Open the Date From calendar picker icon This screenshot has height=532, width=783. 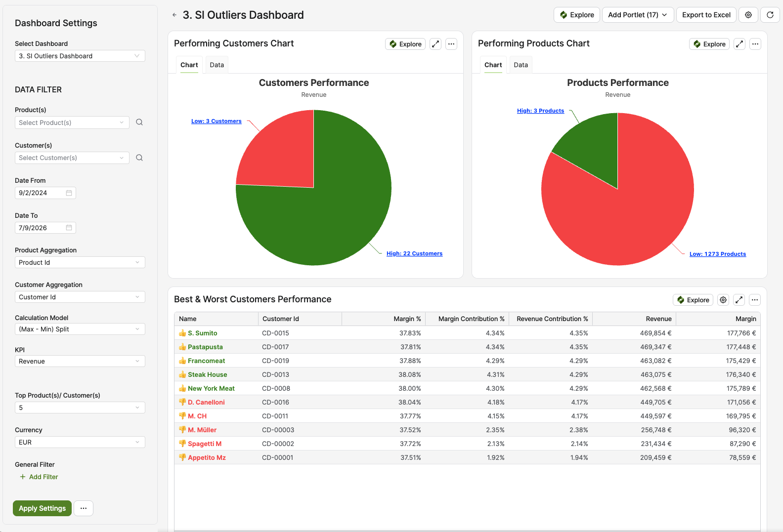pyautogui.click(x=69, y=193)
